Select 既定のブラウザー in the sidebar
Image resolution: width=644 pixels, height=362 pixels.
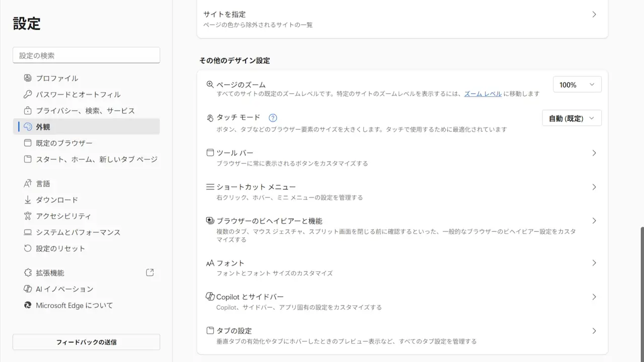tap(64, 143)
